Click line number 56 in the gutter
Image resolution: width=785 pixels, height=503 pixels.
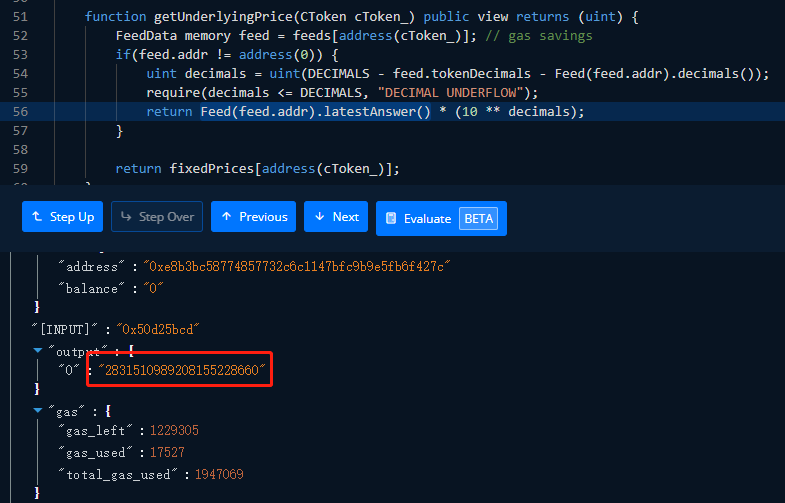point(21,112)
